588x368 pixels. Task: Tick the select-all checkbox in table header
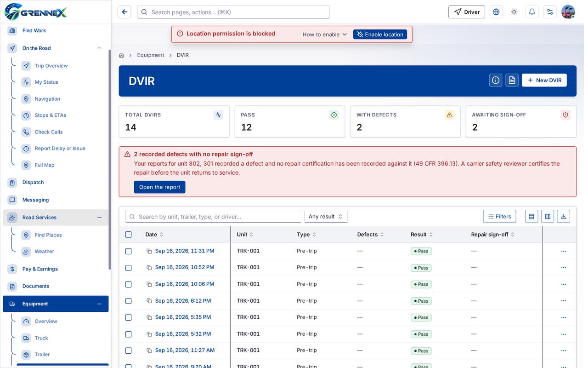point(129,235)
